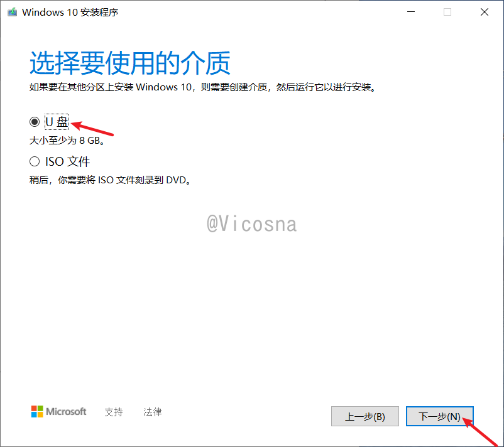Select the ISO 文件 radio button circle
This screenshot has width=504, height=447.
(35, 161)
